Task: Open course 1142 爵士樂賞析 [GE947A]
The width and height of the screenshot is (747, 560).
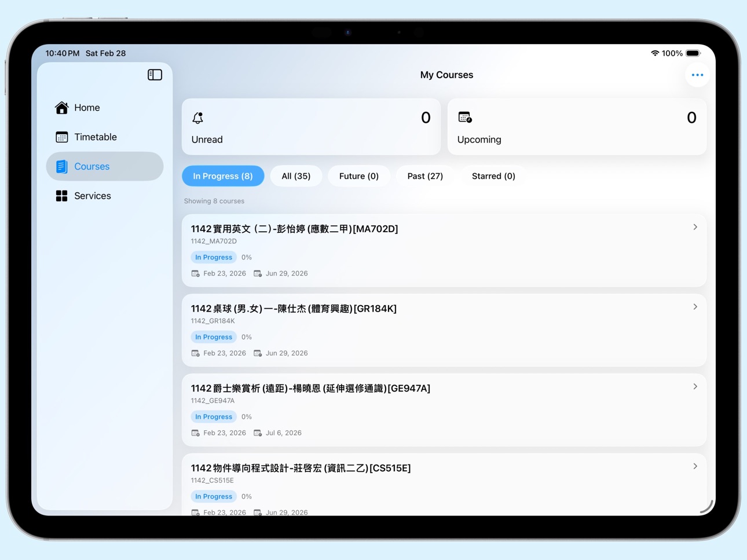Action: tap(444, 410)
